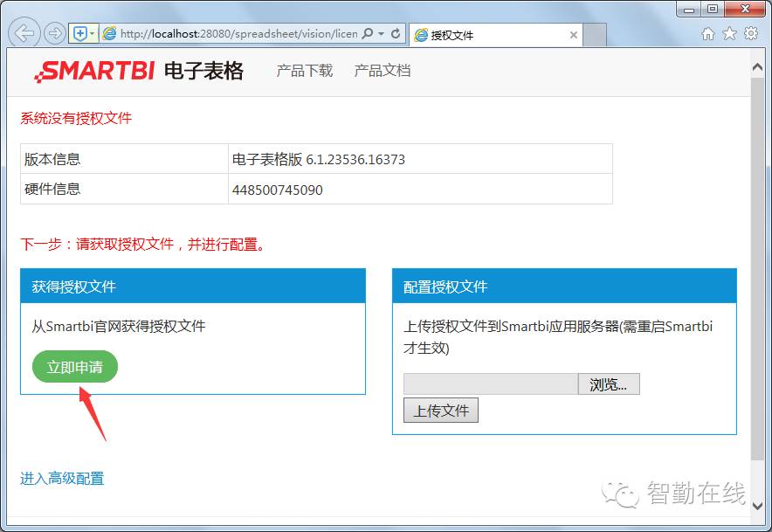This screenshot has height=532, width=772.
Task: Click the search magnifier in address bar
Action: point(368,33)
